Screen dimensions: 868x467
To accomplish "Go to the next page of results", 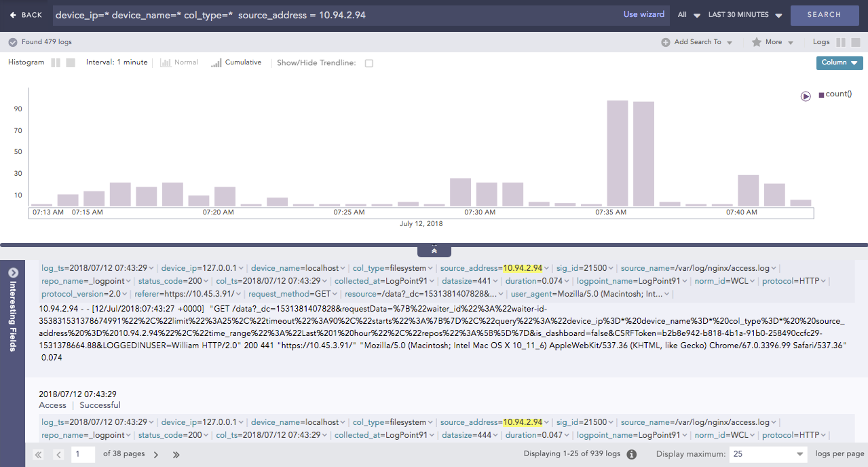I will (156, 455).
